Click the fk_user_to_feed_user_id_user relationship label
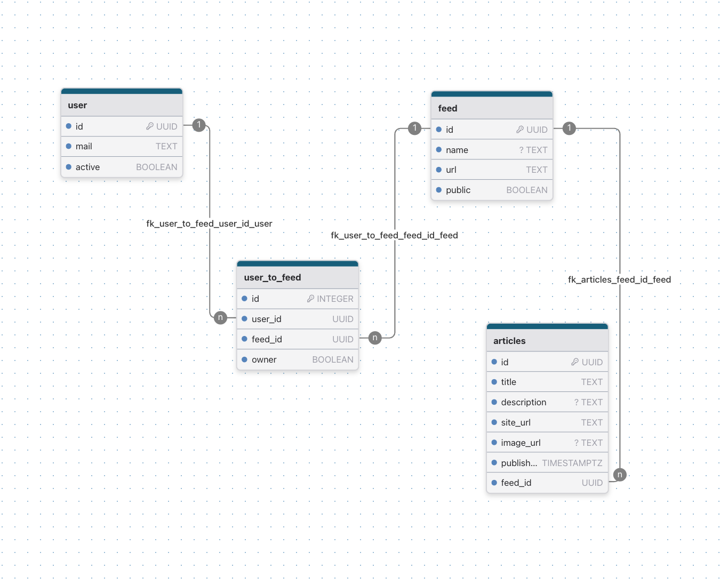This screenshot has height=585, width=728. coord(209,223)
